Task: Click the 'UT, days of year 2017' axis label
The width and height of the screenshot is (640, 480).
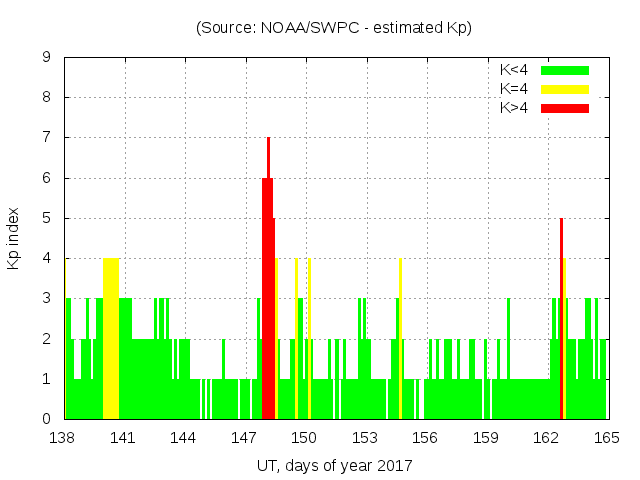Action: [334, 466]
